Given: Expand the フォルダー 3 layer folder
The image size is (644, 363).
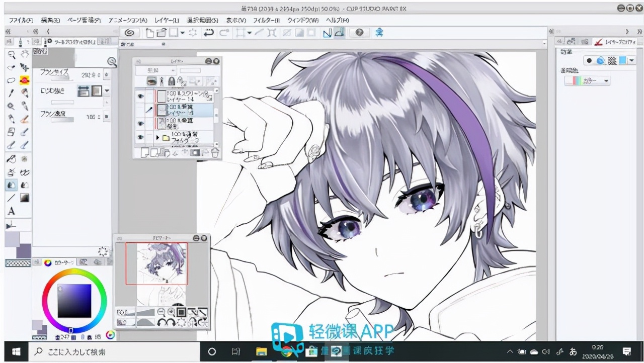Looking at the screenshot, I should click(x=157, y=137).
